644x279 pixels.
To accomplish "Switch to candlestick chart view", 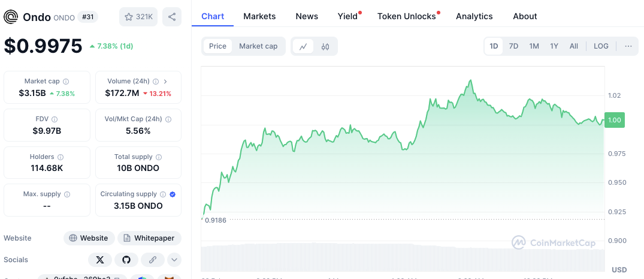I will point(325,47).
